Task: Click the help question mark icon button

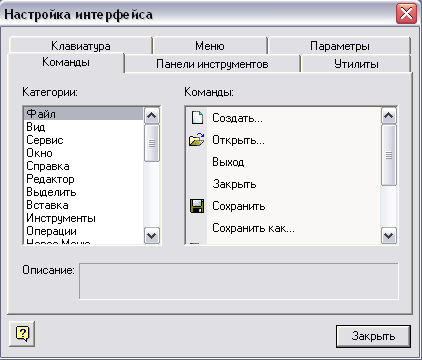Action: pyautogui.click(x=22, y=334)
